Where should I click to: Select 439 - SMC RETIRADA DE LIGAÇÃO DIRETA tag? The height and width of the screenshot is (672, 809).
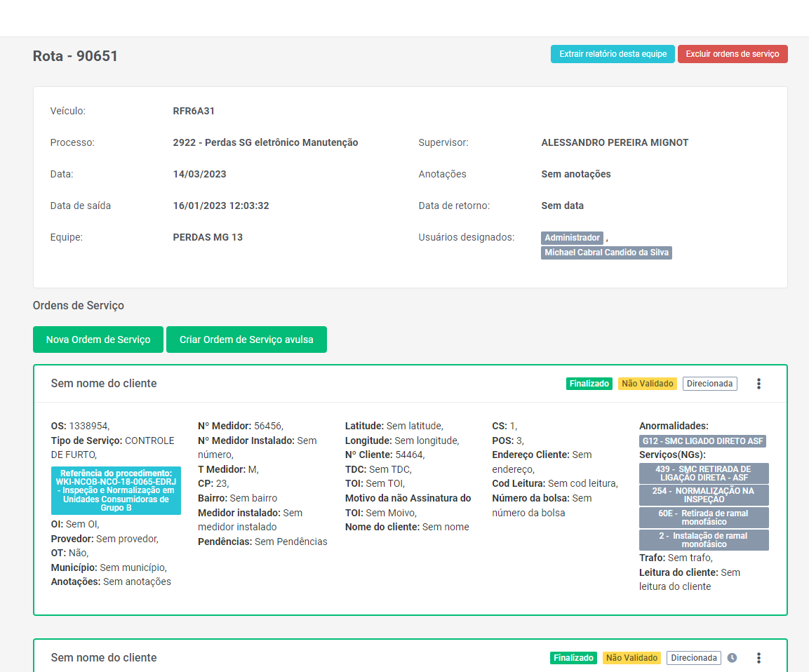click(704, 473)
